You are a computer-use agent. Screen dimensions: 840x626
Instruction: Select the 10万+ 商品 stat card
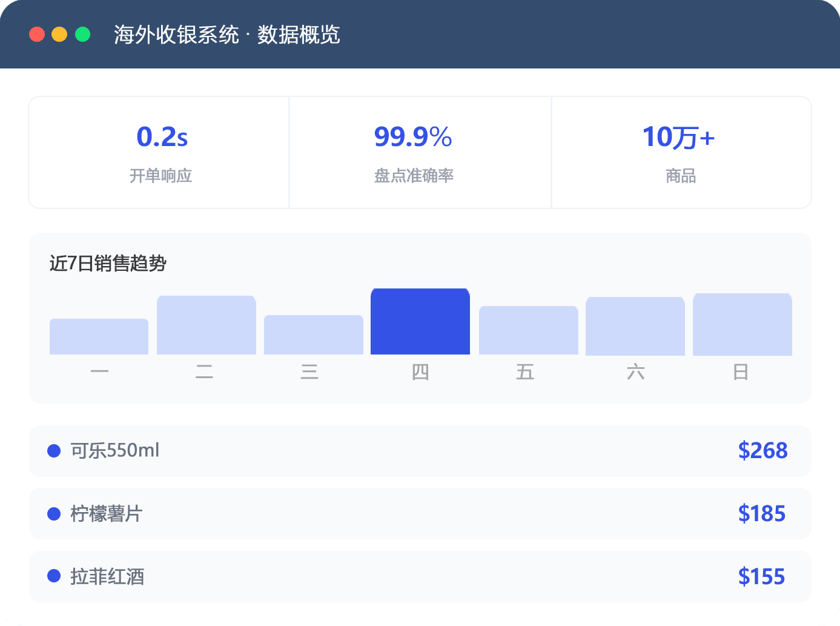click(681, 153)
